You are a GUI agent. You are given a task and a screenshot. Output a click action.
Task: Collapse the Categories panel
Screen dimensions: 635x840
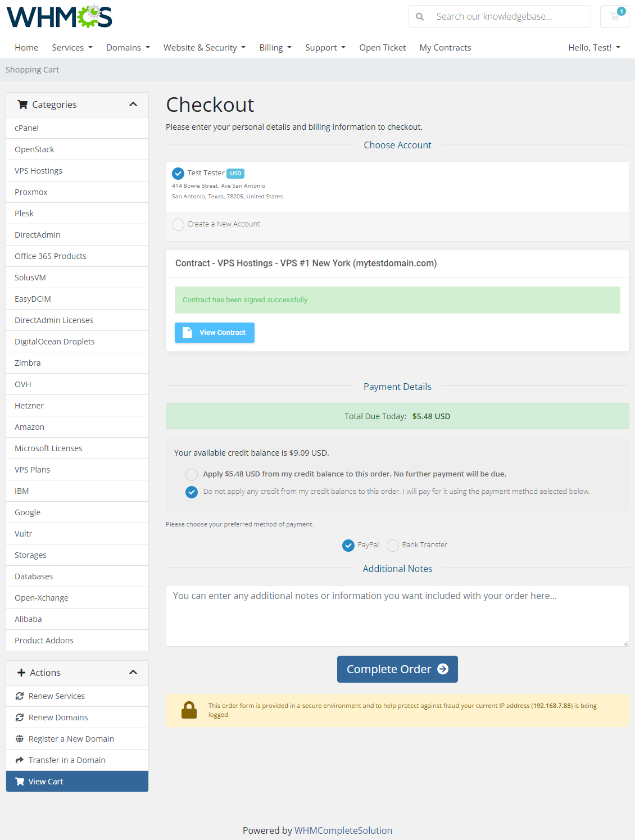(134, 104)
